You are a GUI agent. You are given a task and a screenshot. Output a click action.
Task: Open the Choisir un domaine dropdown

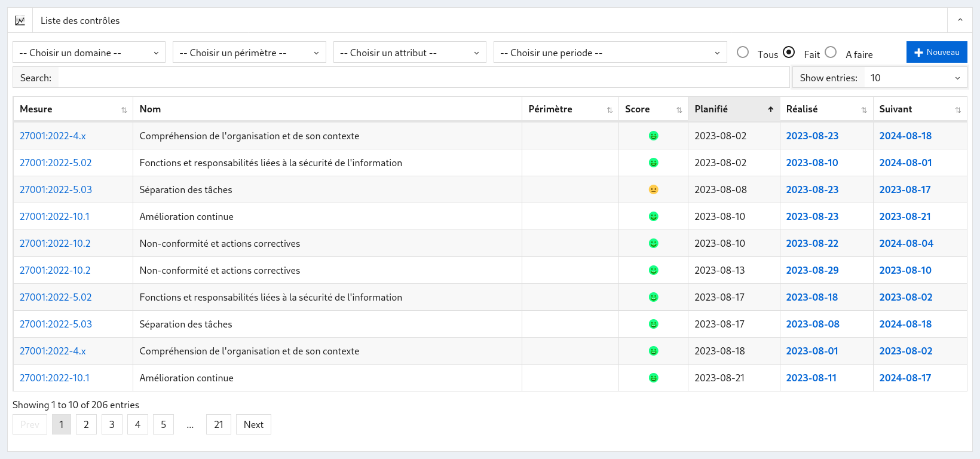[x=89, y=53]
